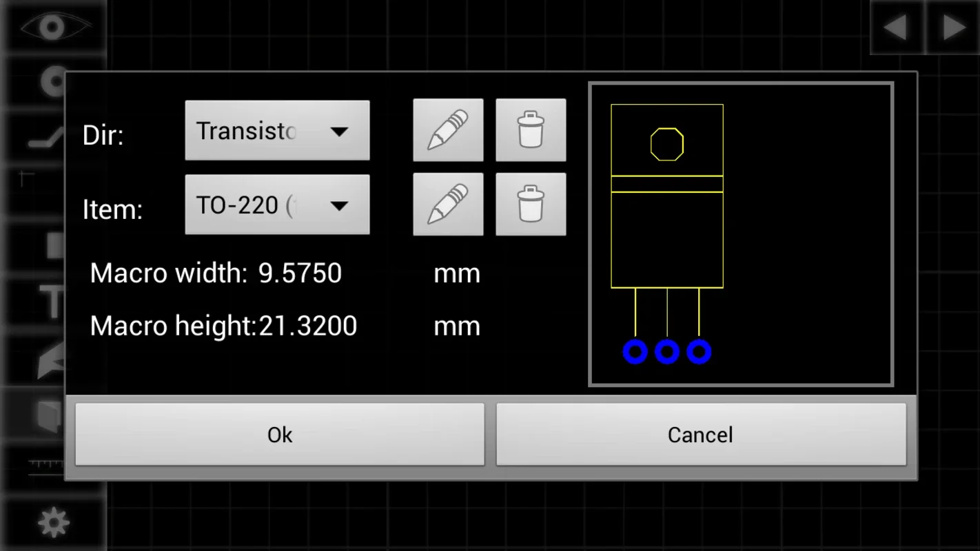Open settings gear in sidebar
This screenshot has width=980, height=551.
click(54, 522)
